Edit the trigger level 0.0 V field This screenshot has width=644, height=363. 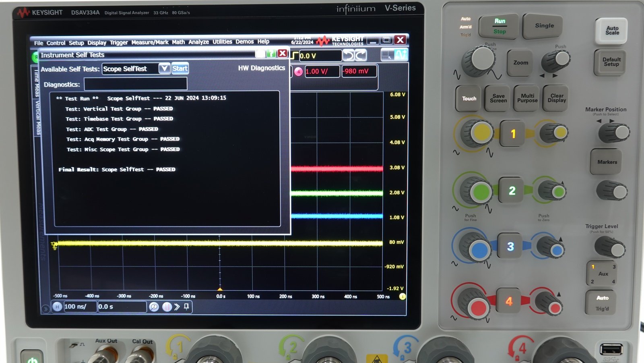[x=320, y=56]
